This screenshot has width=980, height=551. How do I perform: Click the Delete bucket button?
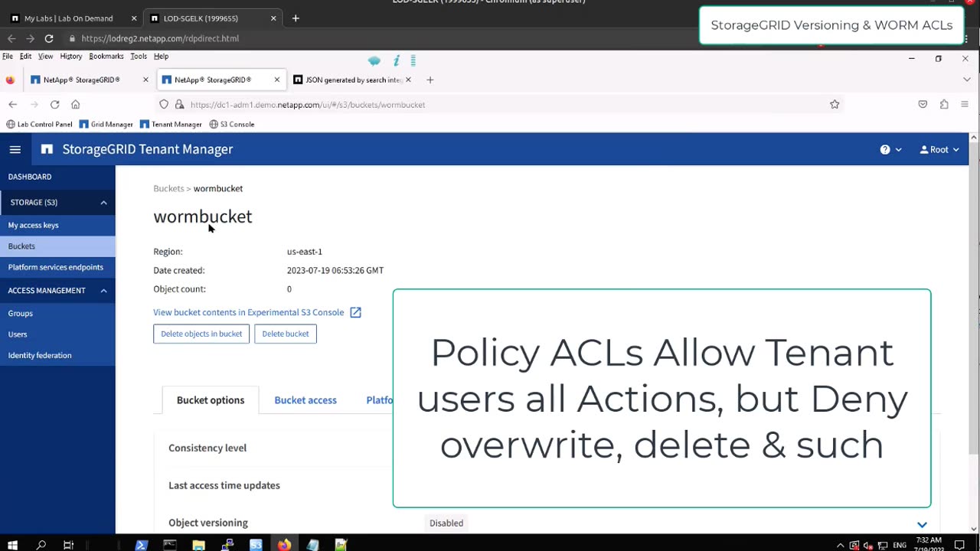point(286,334)
